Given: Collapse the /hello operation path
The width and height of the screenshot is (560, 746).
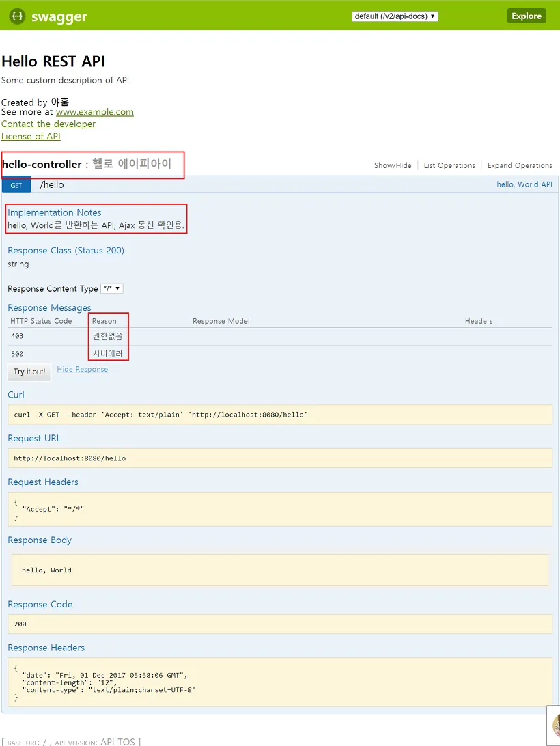Looking at the screenshot, I should pos(52,184).
